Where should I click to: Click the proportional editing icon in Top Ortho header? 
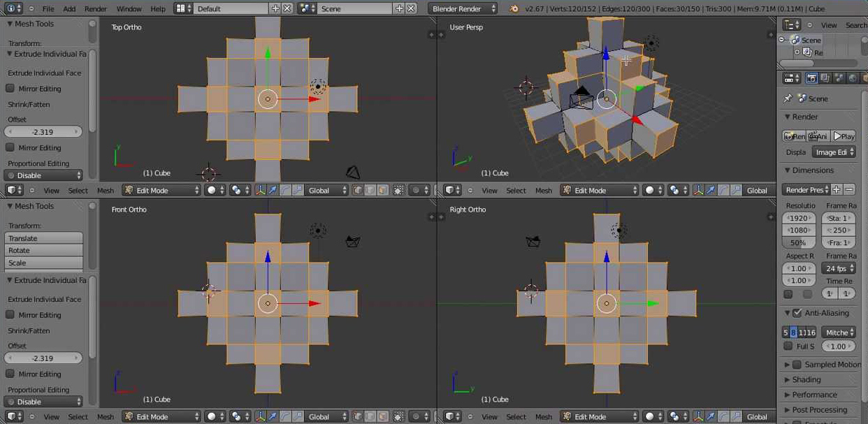click(417, 190)
